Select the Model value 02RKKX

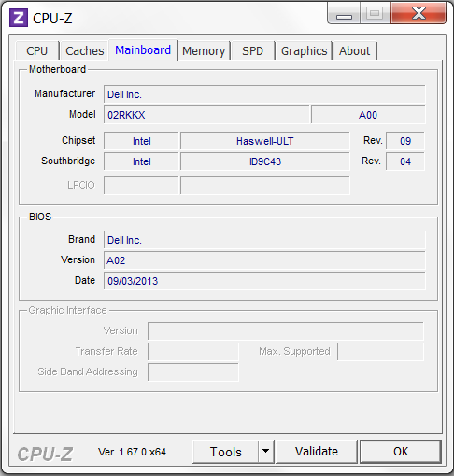click(206, 115)
